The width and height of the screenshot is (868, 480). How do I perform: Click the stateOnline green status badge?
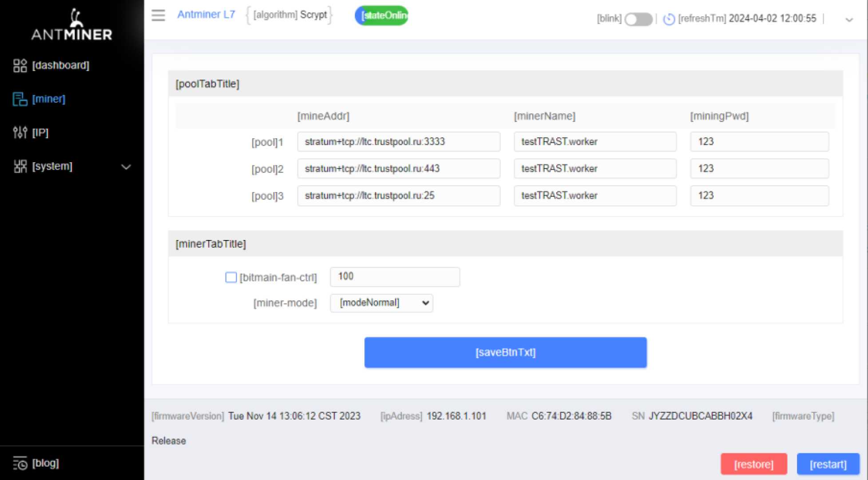click(381, 16)
